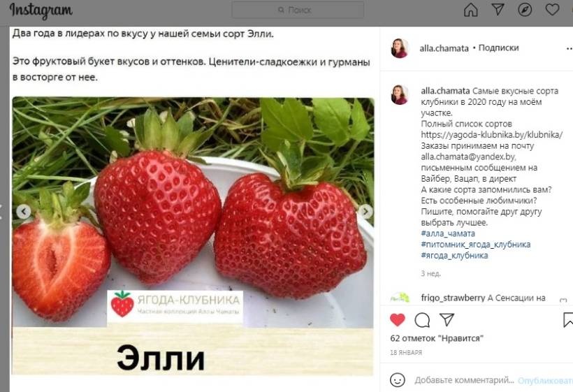Focus the Поиск search field
The width and height of the screenshot is (573, 392).
click(298, 10)
